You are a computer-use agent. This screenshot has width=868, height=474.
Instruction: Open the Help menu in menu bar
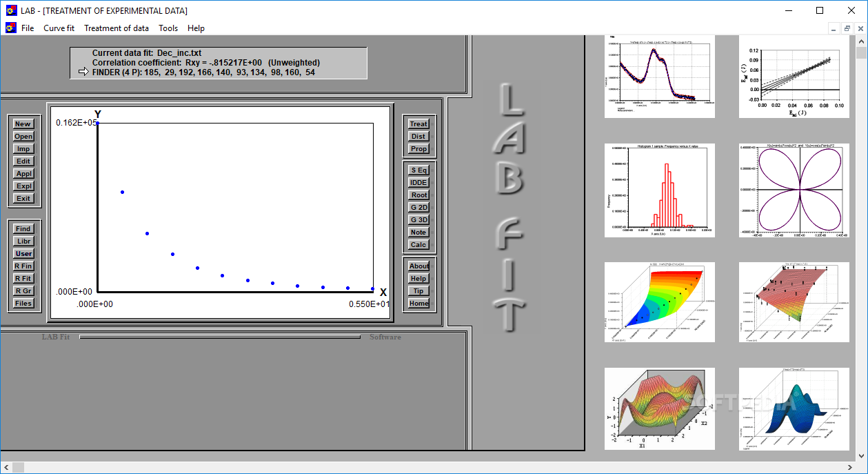pyautogui.click(x=196, y=28)
